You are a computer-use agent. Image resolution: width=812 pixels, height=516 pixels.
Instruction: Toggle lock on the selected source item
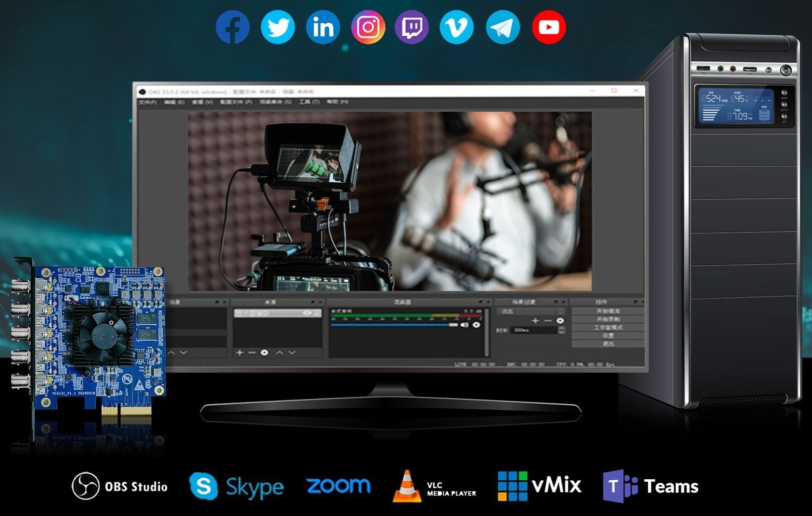coord(317,313)
